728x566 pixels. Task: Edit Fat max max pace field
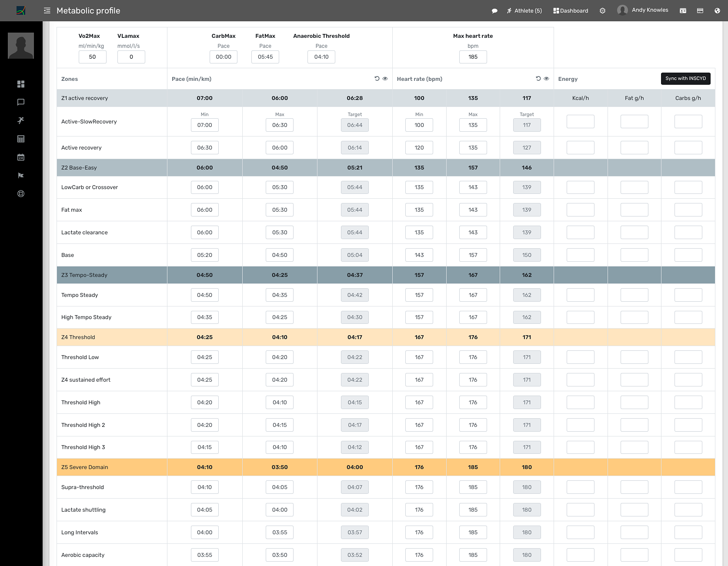pyautogui.click(x=280, y=210)
